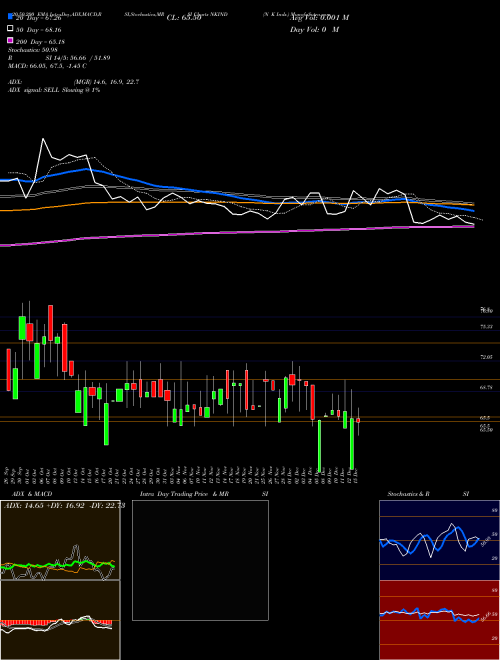
Task: Click the 'MACD: 66.03, 67.5, -1.45 C' line
Action: [x=48, y=66]
